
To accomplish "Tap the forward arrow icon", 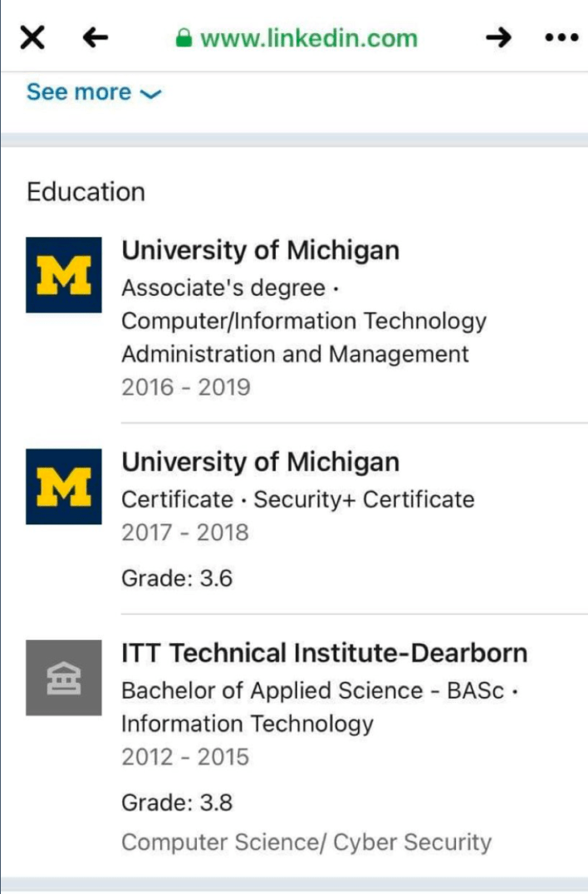I will [x=498, y=37].
